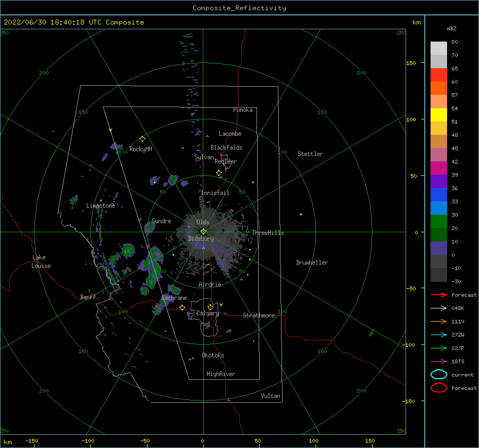Click the Okotoks label
Viewport: 479px width, 448px height.
coord(213,355)
